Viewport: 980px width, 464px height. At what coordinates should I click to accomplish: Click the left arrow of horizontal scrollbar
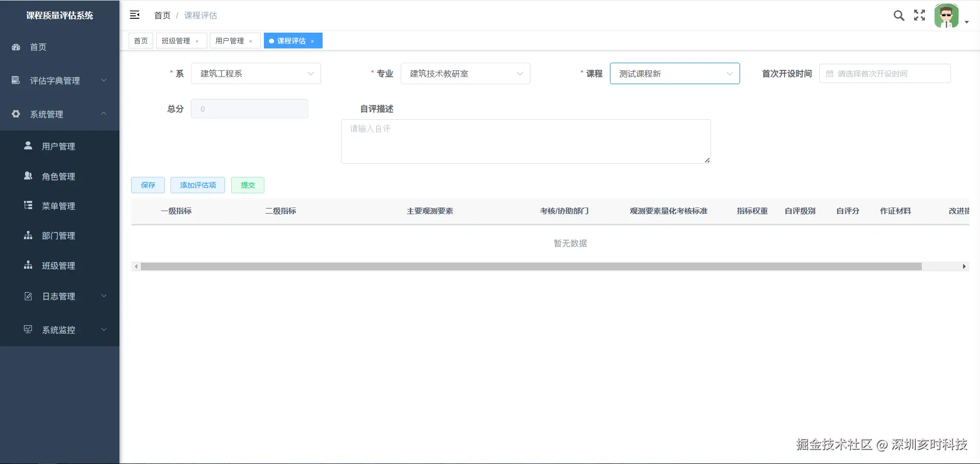136,267
